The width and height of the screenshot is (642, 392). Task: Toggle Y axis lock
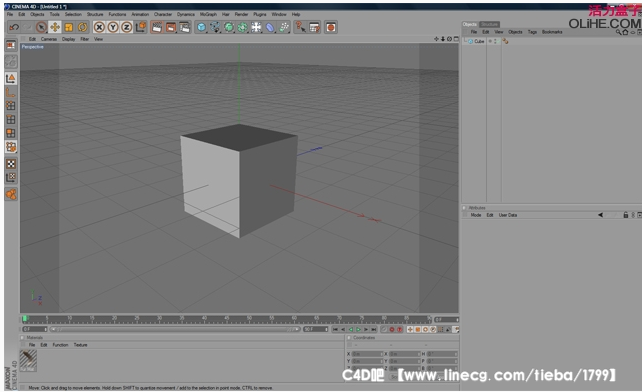point(113,27)
